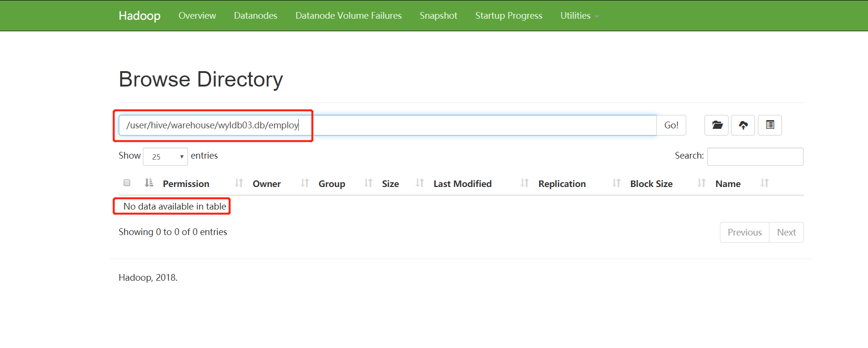Screen dimensions: 868x348
Task: Open the Overview page
Action: pyautogui.click(x=197, y=15)
